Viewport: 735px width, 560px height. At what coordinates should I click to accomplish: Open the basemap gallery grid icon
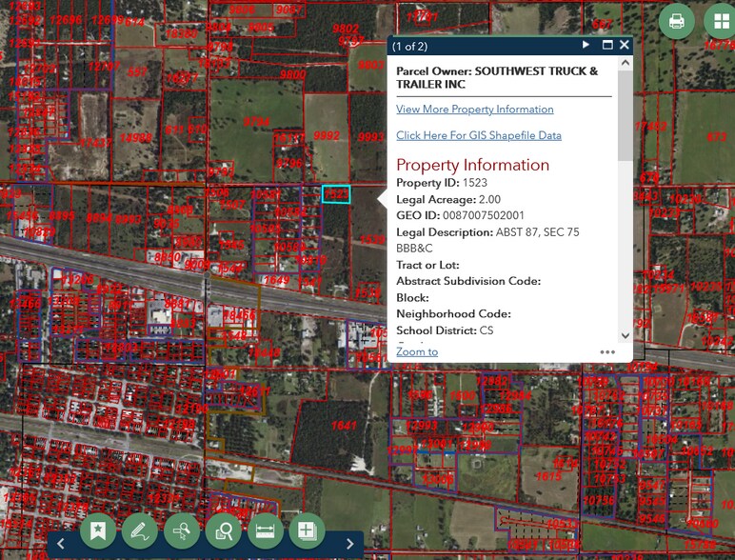(720, 21)
